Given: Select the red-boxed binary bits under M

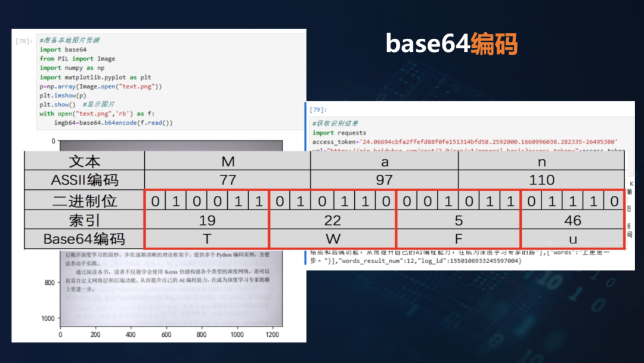Looking at the screenshot, I should coord(208,200).
